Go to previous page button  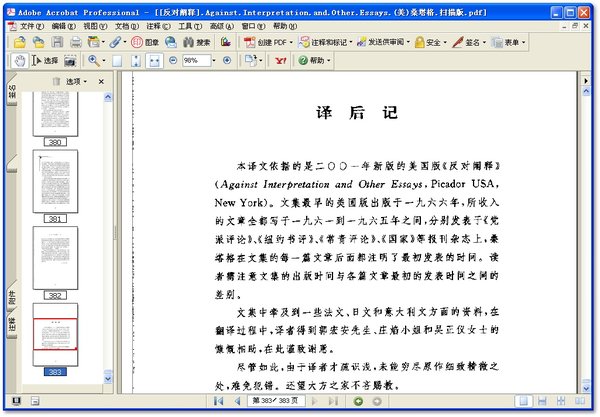coord(238,401)
